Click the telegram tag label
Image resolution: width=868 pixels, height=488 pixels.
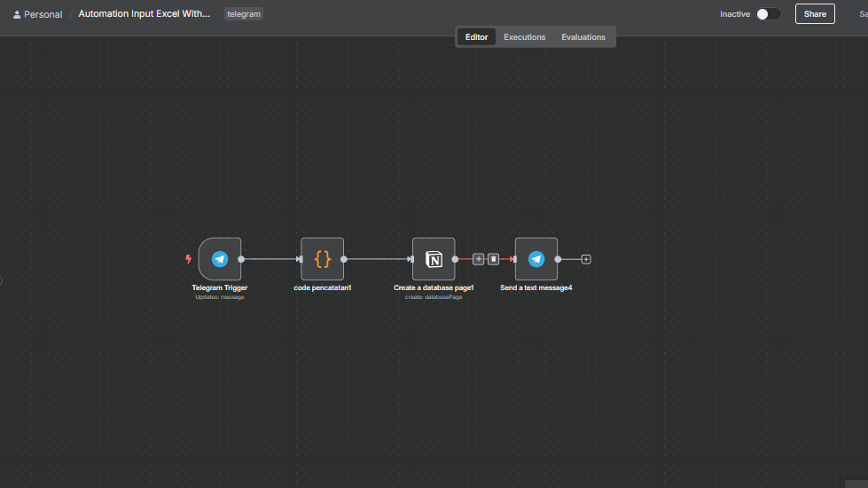(244, 14)
